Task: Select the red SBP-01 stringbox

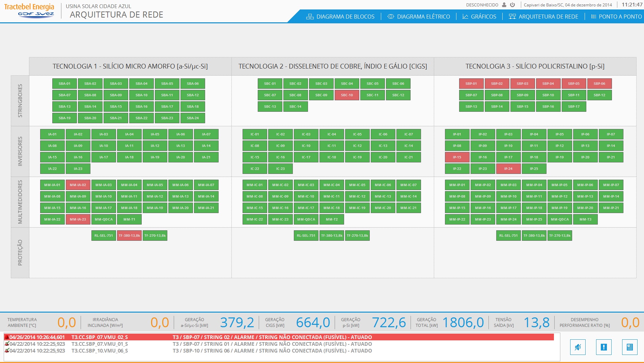Action: [471, 84]
